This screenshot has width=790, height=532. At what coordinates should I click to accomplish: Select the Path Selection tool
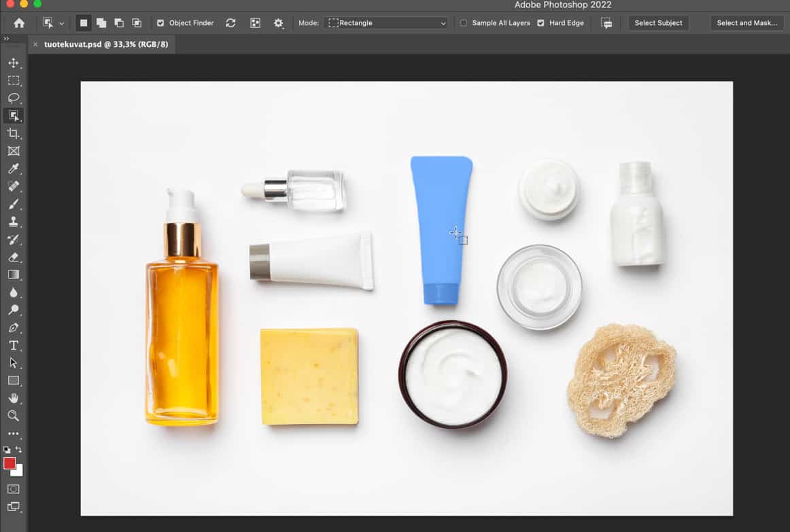pyautogui.click(x=14, y=363)
